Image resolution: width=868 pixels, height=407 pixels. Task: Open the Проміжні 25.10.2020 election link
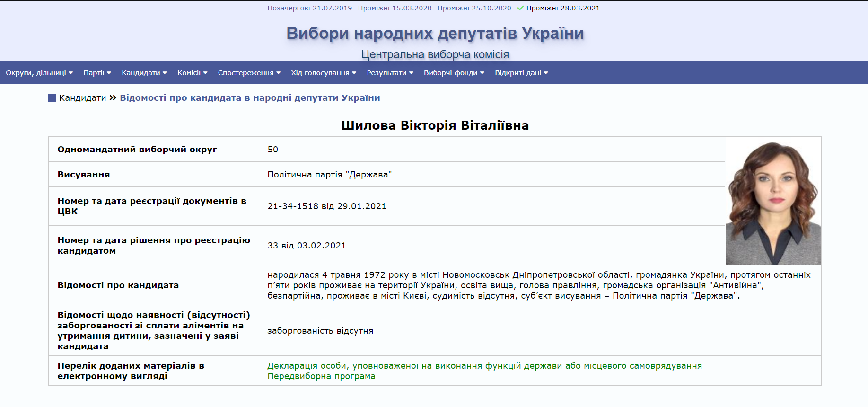(474, 8)
